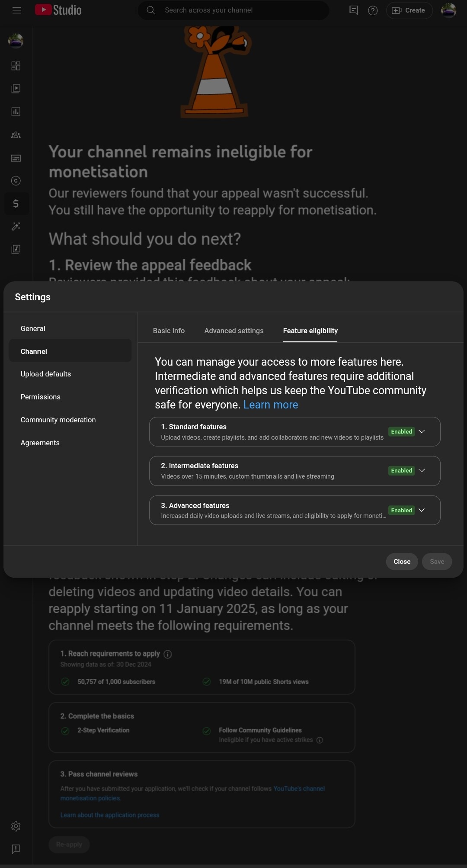Open channel profile picture in left sidebar
Screen dimensions: 467x868
pyautogui.click(x=16, y=41)
